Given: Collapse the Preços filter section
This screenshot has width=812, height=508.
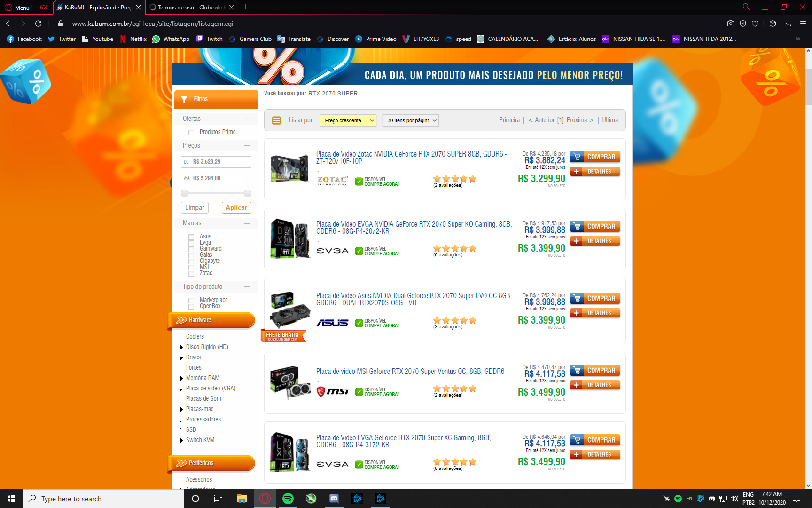Looking at the screenshot, I should tap(247, 146).
